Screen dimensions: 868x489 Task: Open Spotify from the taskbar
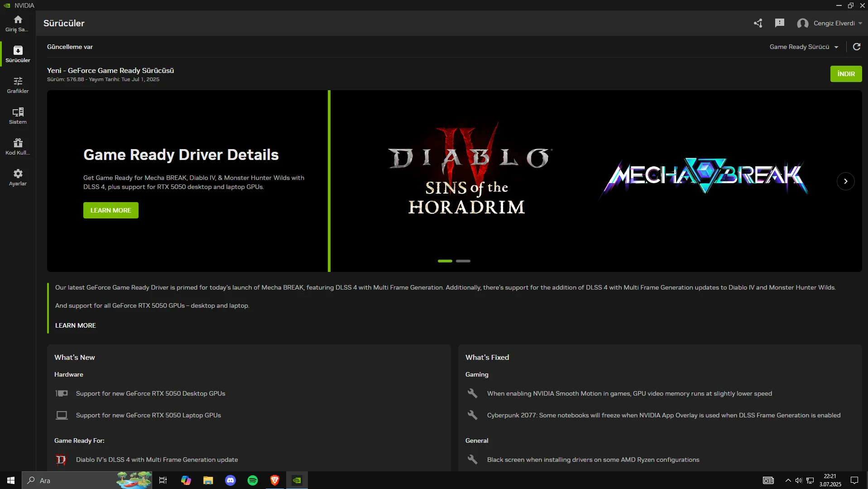253,480
